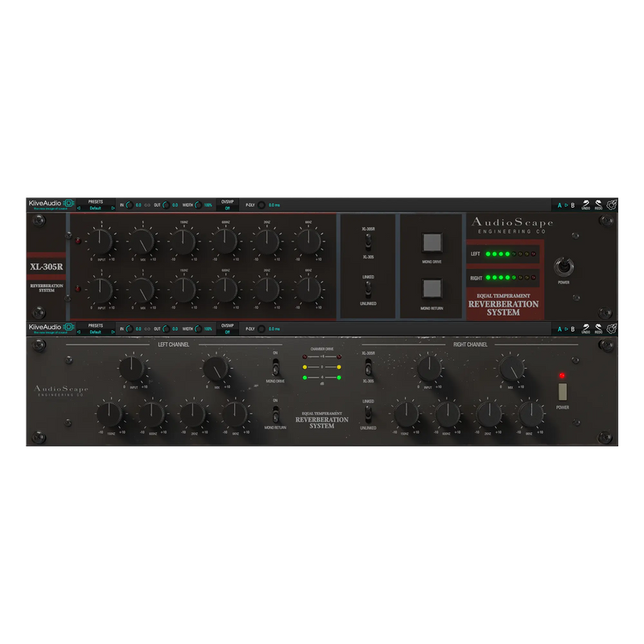644x644 pixels.
Task: Click the KiiveAudio logo on the lower plugin
Action: (x=52, y=328)
